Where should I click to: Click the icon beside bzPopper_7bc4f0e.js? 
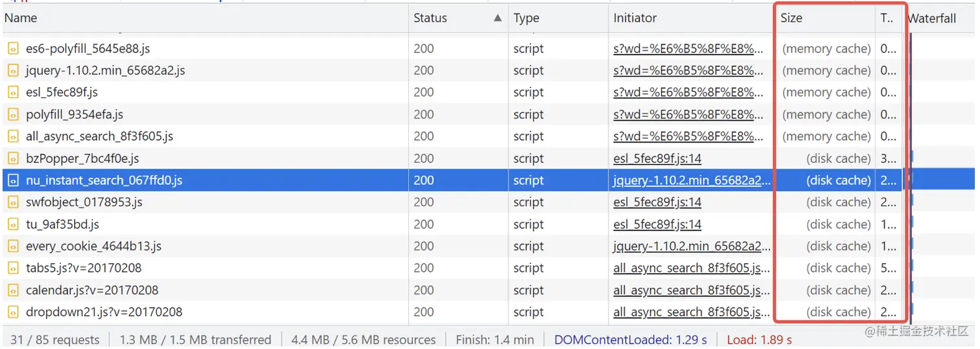coord(13,159)
